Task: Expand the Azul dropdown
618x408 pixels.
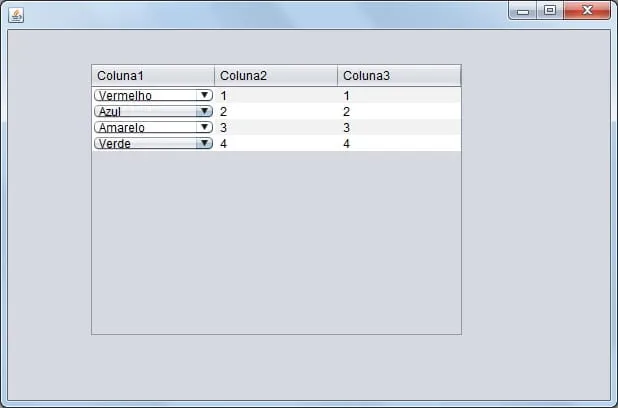Action: (x=204, y=111)
